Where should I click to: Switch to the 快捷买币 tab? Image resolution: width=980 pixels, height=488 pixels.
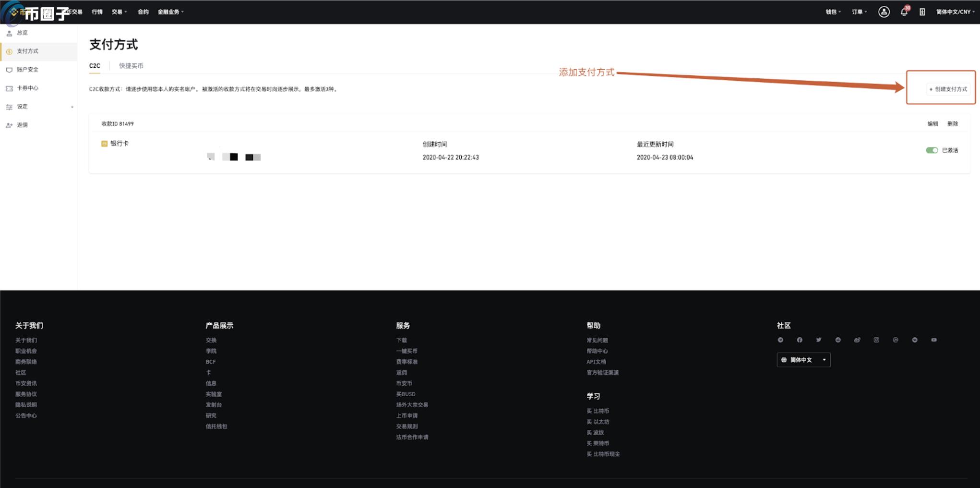click(x=131, y=66)
